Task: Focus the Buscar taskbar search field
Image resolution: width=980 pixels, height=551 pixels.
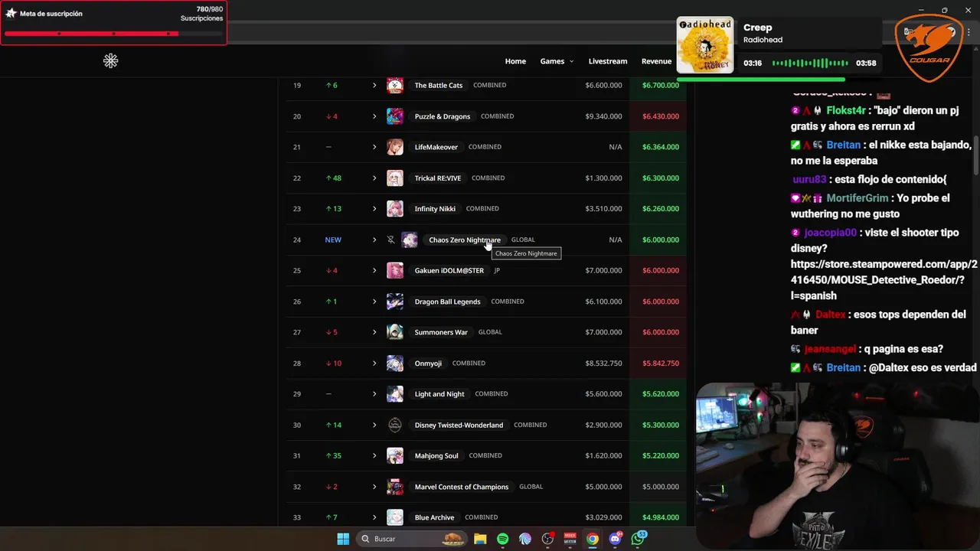Action: coord(413,539)
